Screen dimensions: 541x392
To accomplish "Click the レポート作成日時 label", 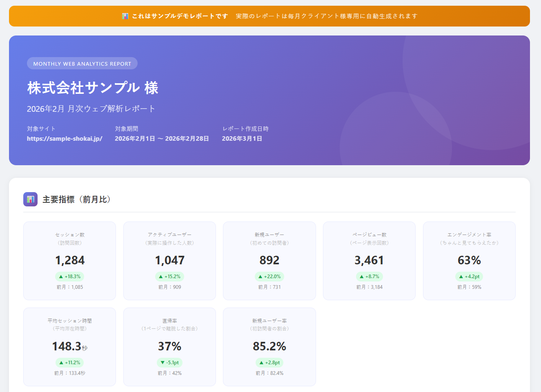I will click(245, 129).
